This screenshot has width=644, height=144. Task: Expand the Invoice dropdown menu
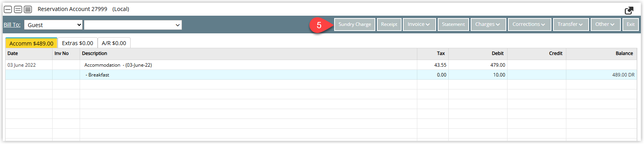tap(419, 24)
